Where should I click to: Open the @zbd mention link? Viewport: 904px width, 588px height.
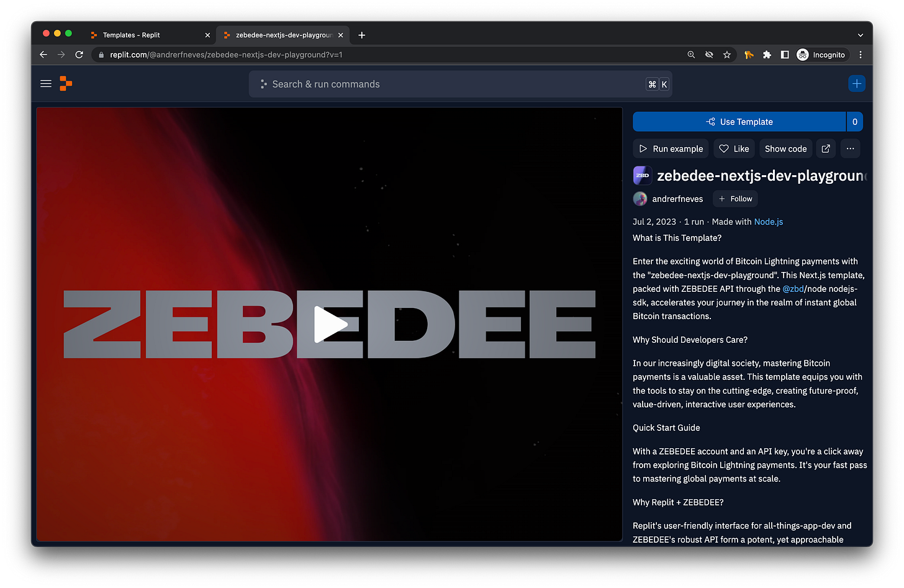coord(793,289)
